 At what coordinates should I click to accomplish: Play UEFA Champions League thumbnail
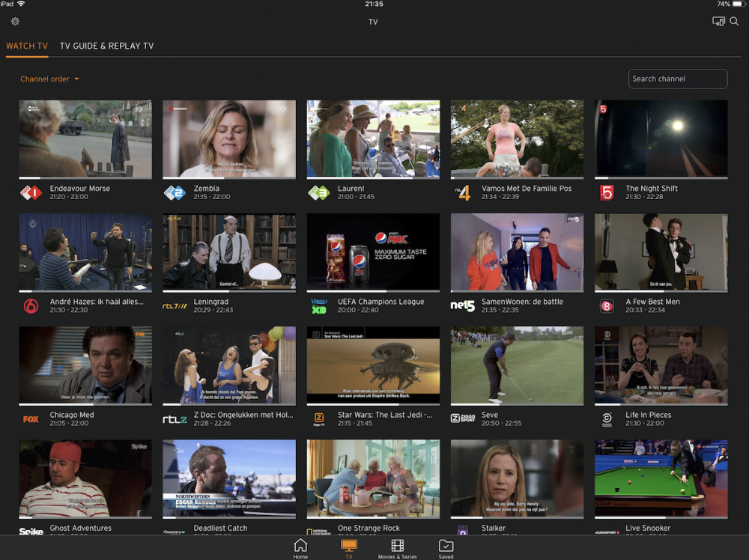click(373, 252)
